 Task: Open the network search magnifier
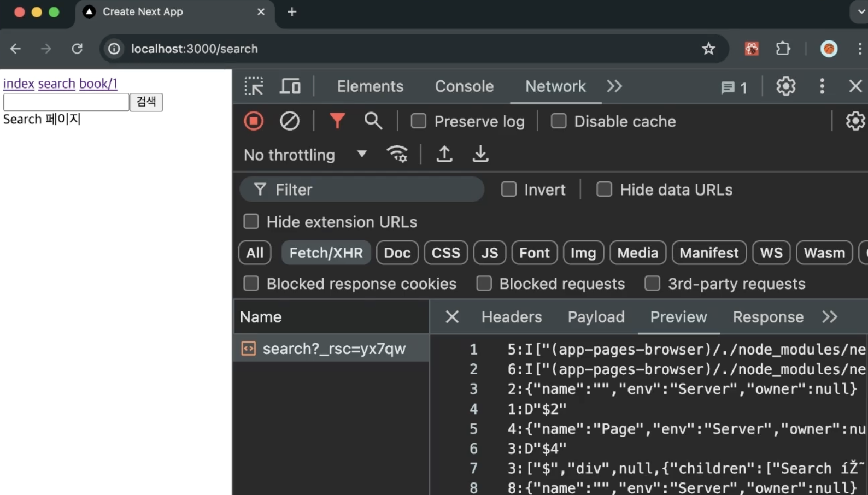click(373, 121)
